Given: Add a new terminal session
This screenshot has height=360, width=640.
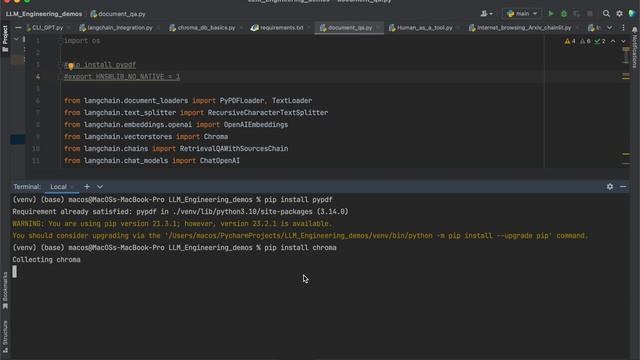Looking at the screenshot, I should [87, 187].
